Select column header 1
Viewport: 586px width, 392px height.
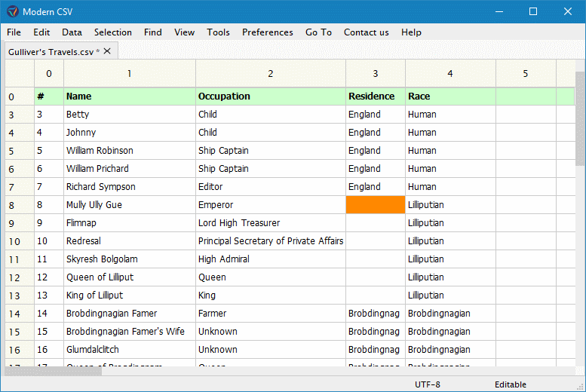coord(129,74)
